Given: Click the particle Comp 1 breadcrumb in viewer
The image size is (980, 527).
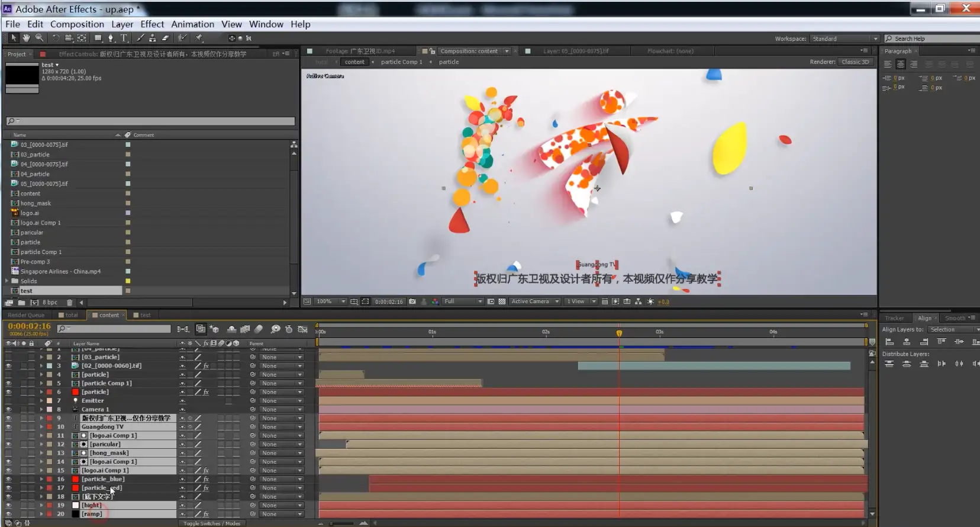Looking at the screenshot, I should (401, 62).
